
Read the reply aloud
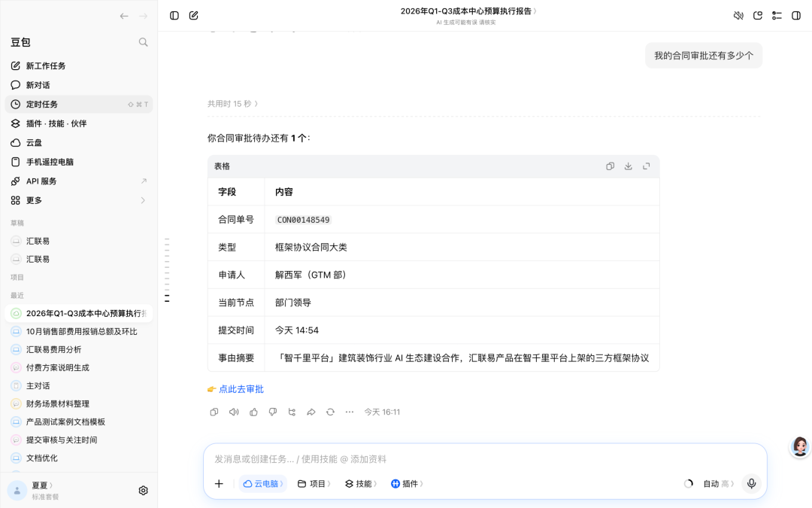tap(234, 412)
